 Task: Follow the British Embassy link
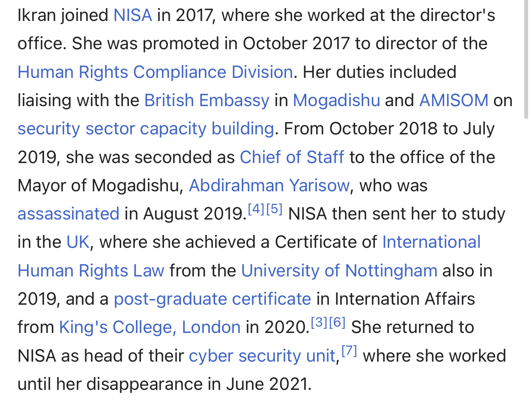pos(207,101)
